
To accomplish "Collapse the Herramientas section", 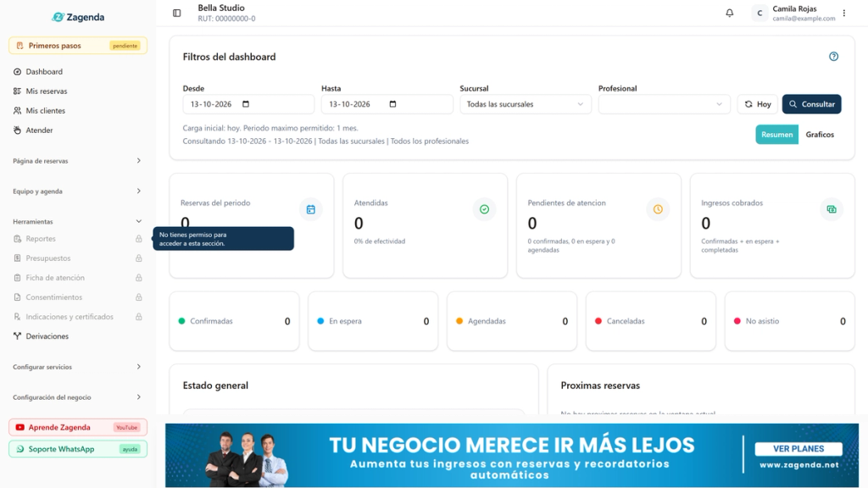I will pyautogui.click(x=77, y=221).
